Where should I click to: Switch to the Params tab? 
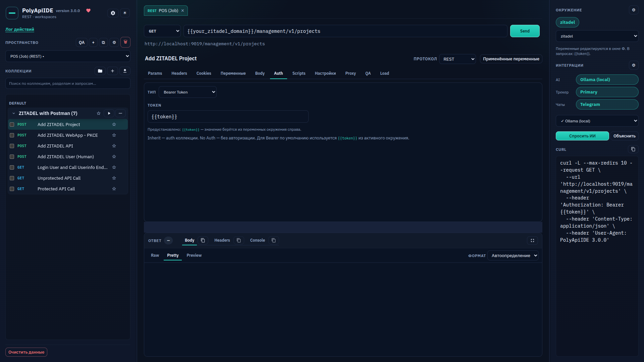[155, 73]
